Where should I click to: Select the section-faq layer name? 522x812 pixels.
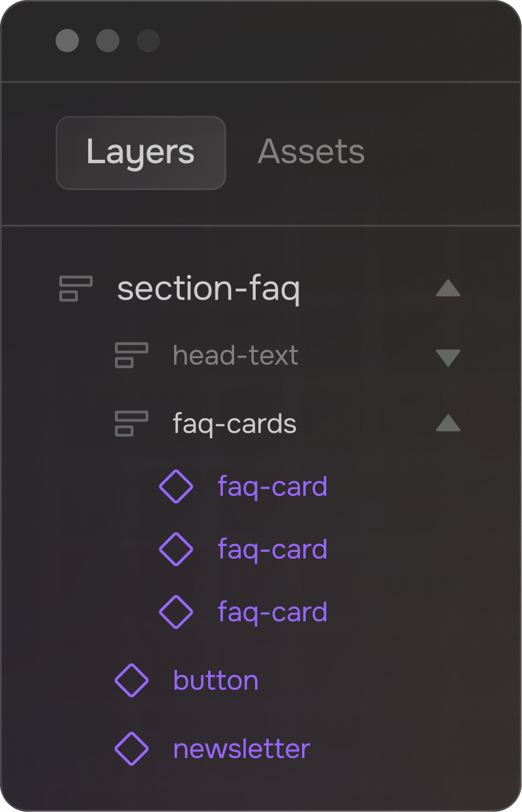coord(208,289)
